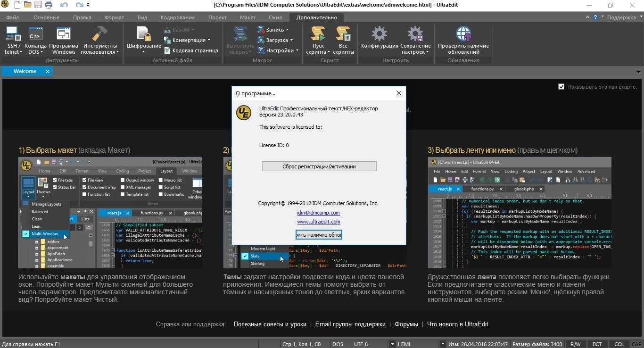Click the Пуск скрипта icon
Viewport: 644px width, 348px height.
coord(318,41)
